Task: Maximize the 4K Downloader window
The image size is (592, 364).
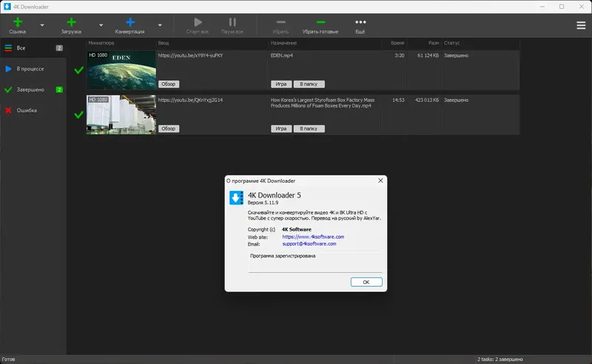Action: click(562, 7)
